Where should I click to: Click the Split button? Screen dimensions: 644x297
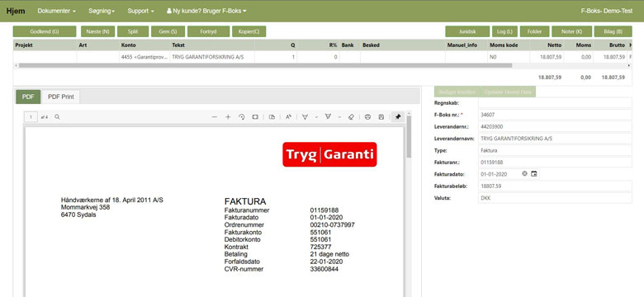pyautogui.click(x=133, y=31)
